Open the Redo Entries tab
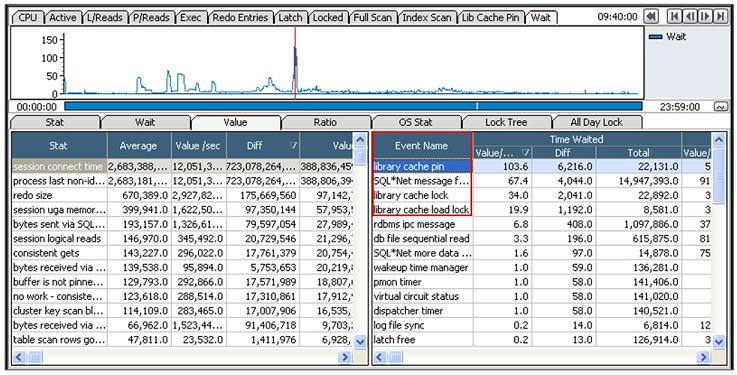737x375 pixels. 240,18
